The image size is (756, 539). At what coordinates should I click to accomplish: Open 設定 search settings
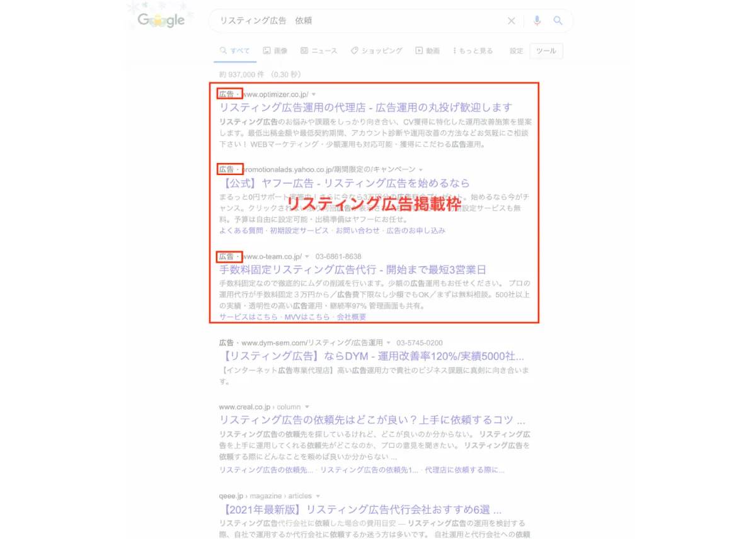click(x=516, y=50)
